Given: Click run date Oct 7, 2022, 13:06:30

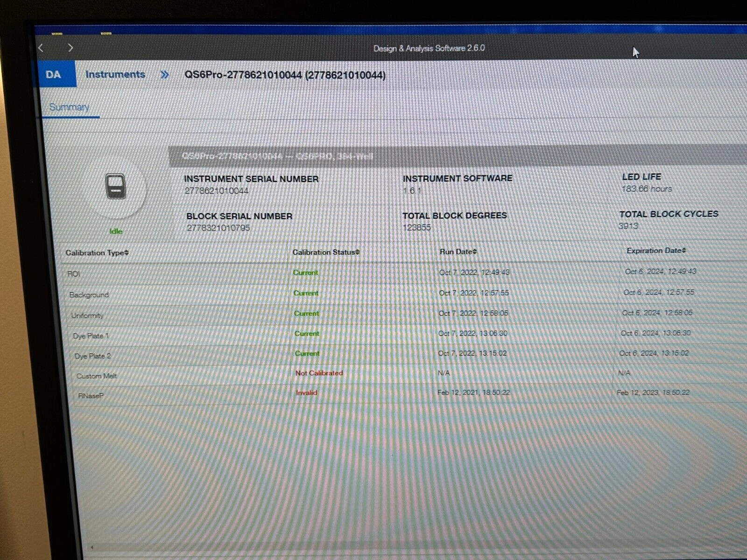Looking at the screenshot, I should click(x=472, y=333).
